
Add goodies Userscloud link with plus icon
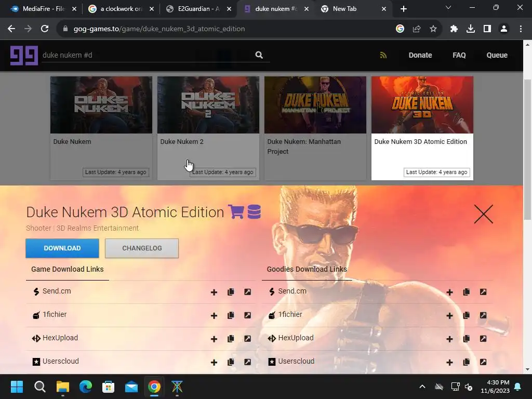(x=449, y=362)
